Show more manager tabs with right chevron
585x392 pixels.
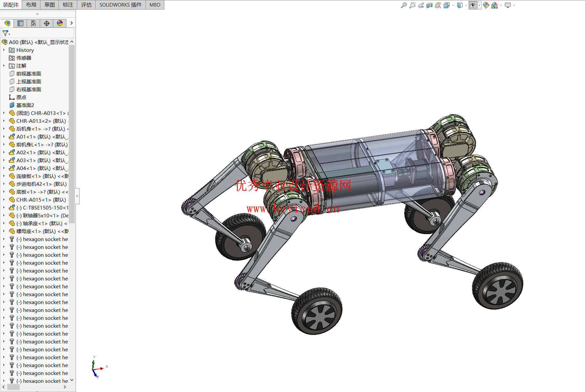pos(71,23)
